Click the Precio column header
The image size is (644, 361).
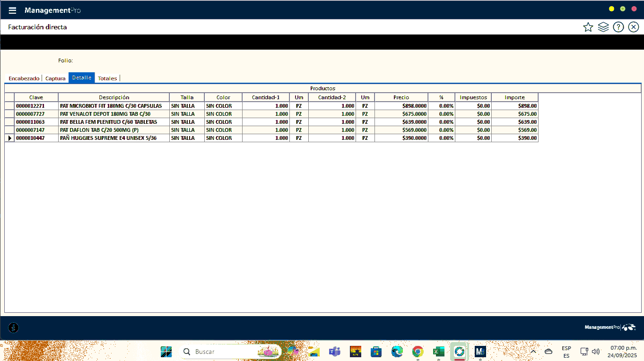[401, 97]
